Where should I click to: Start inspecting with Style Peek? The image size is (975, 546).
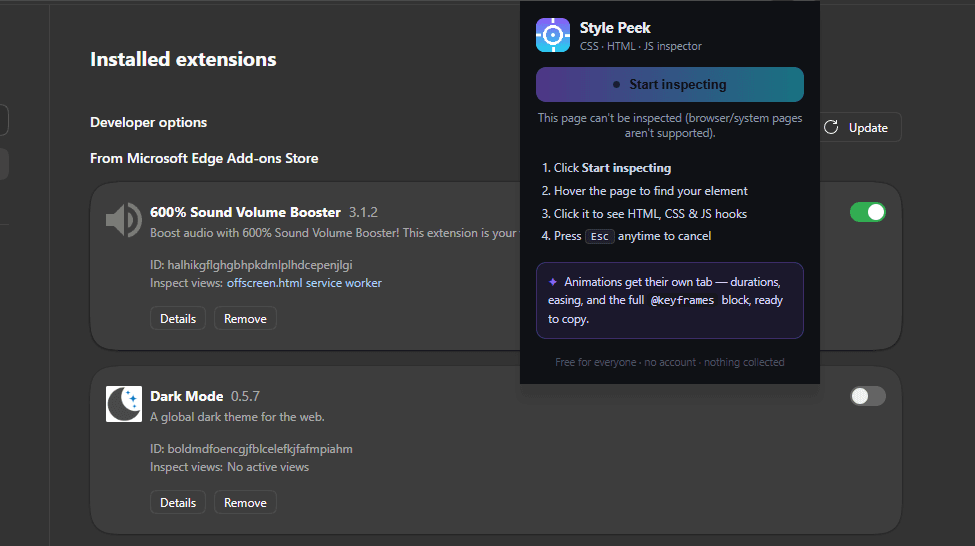(670, 85)
